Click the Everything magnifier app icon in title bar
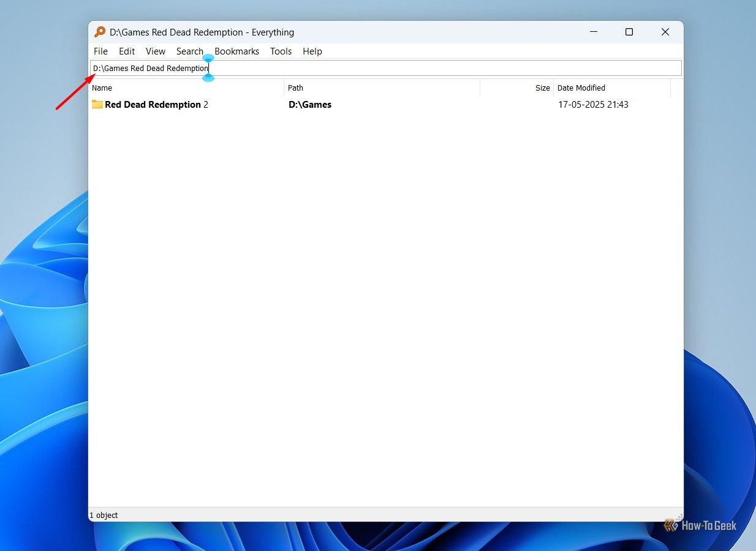756x551 pixels. click(x=100, y=32)
